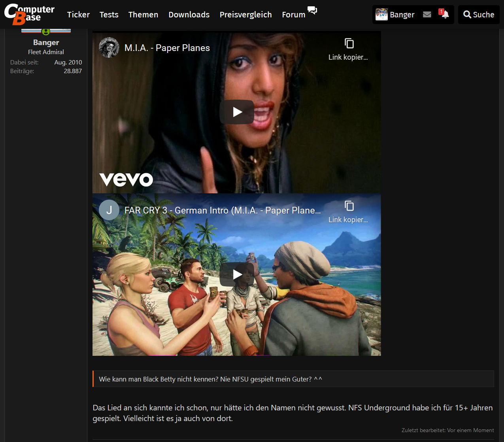Copy link of the FAR CRY 3 video
The image size is (504, 442).
[x=348, y=212]
